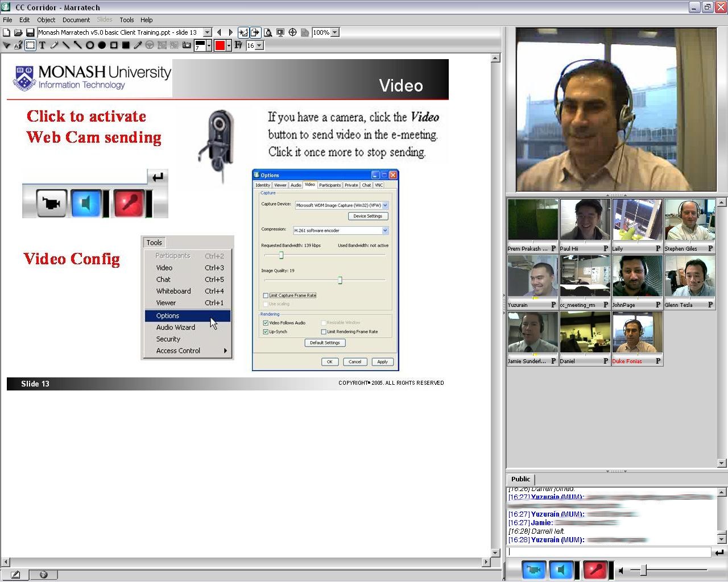Click the monitor screen capture icon
The height and width of the screenshot is (582, 728).
click(x=280, y=32)
